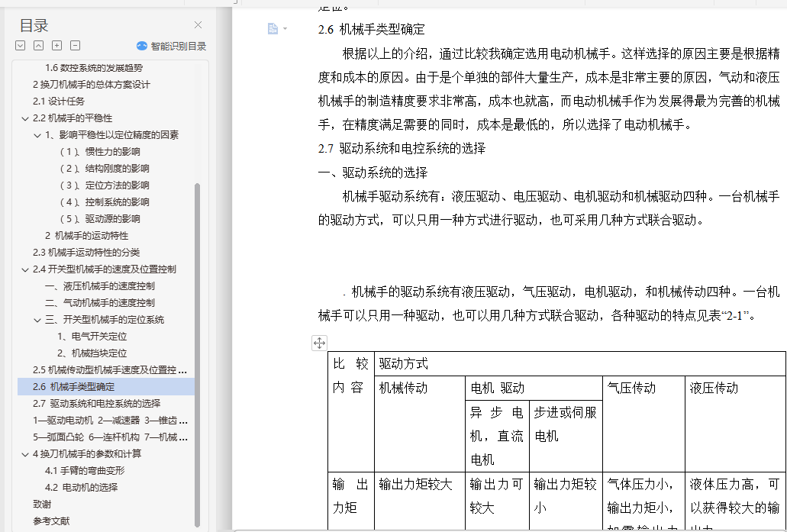The width and height of the screenshot is (787, 532).
Task: Click document heading 2.7 驱动系统和电控系统的选择
Action: point(402,149)
